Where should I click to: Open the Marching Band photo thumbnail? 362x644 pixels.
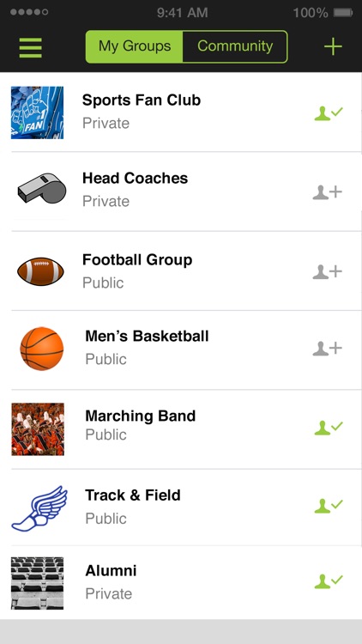point(38,428)
